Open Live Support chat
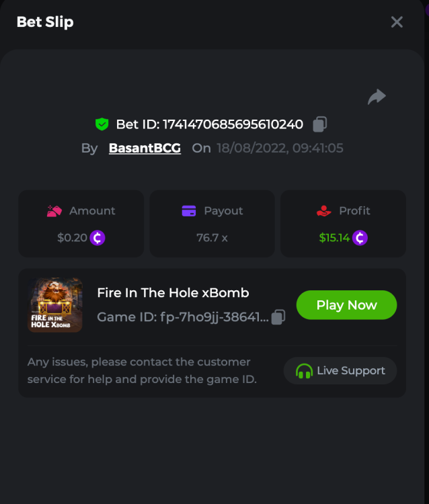 340,371
